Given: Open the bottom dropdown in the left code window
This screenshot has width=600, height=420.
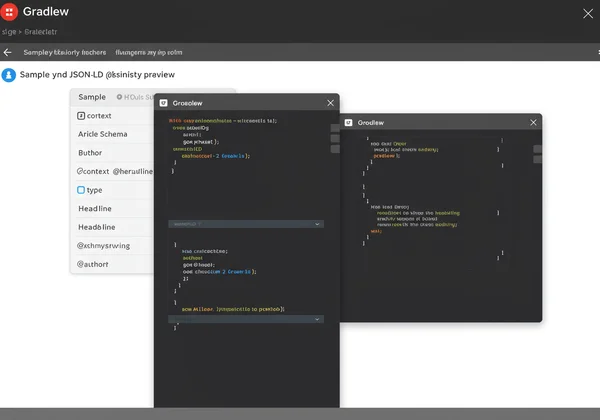Looking at the screenshot, I should click(245, 319).
